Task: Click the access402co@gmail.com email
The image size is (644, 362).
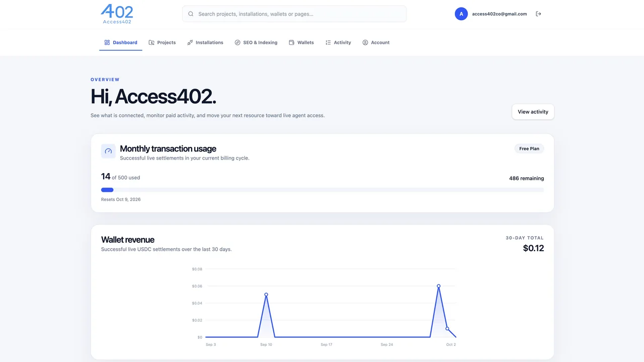Action: pos(500,14)
